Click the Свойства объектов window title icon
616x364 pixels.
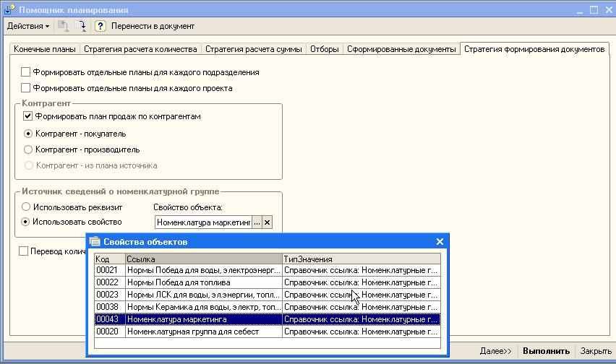tap(95, 242)
